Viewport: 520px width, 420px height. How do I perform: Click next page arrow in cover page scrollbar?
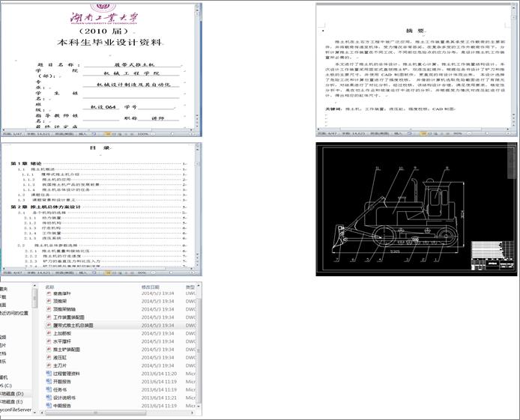coord(197,127)
